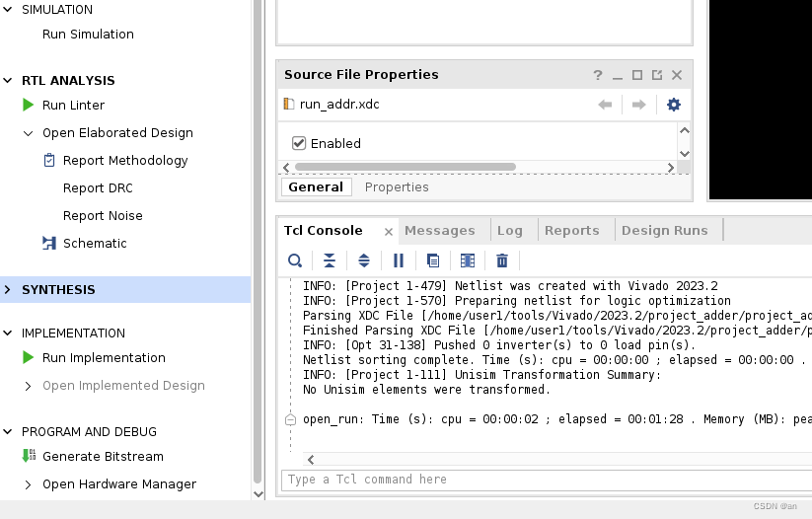Click the properties scroll-down arrow

click(x=684, y=154)
